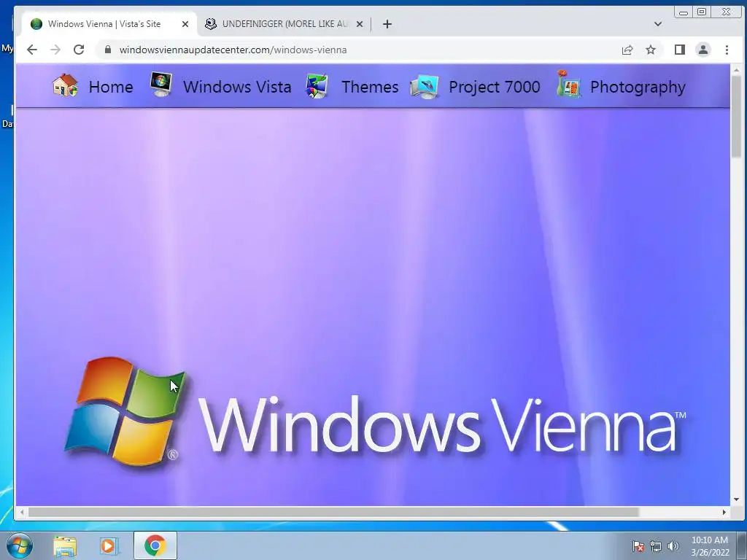Close the Windows Vienna tab

[x=185, y=24]
